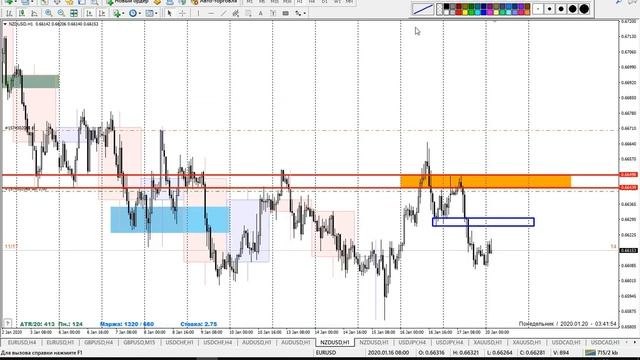Image resolution: width=640 pixels, height=360 pixels.
Task: Open the arrows objects icon
Action: coord(298,13)
